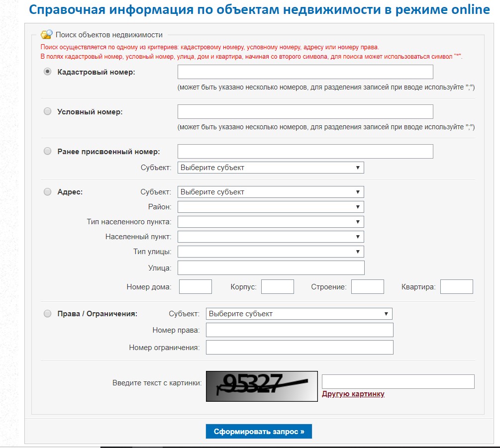Click the Квартира input field
500x448 pixels.
click(x=457, y=287)
